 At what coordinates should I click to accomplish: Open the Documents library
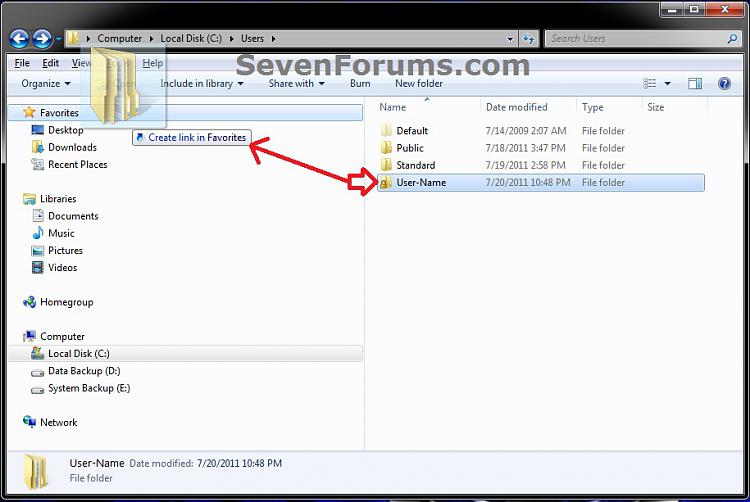click(73, 216)
